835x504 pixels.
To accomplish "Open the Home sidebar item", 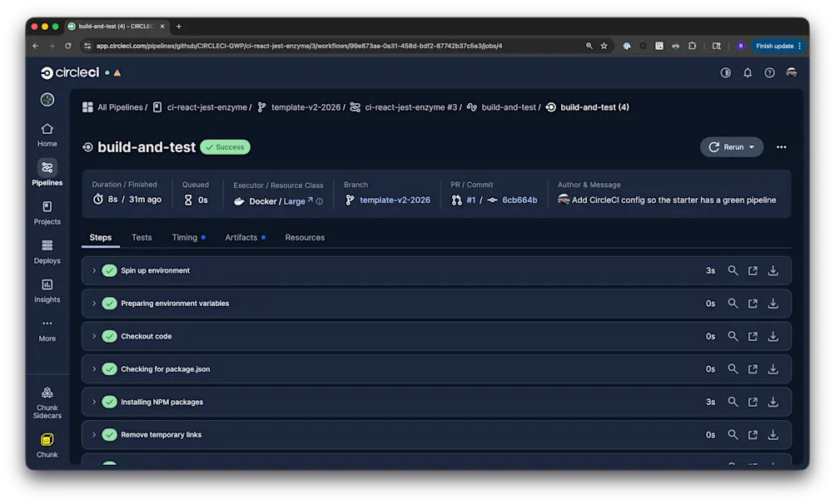I will (47, 136).
